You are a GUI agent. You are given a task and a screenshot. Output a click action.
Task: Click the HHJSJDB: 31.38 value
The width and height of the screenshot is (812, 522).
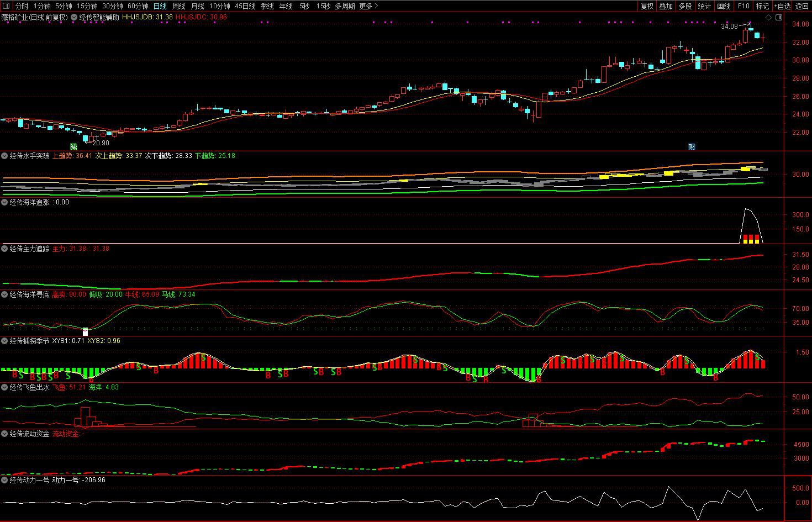(147, 17)
